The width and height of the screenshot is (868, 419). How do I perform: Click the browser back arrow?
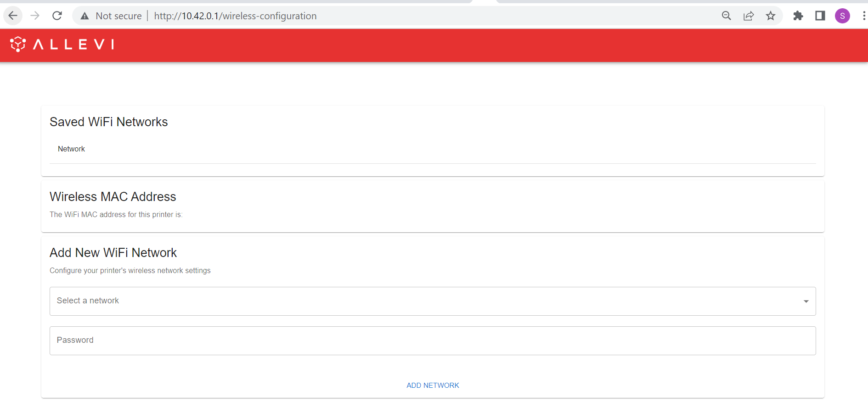tap(13, 16)
